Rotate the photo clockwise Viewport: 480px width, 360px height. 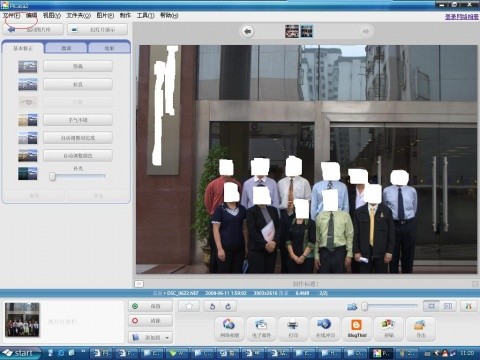point(229,306)
